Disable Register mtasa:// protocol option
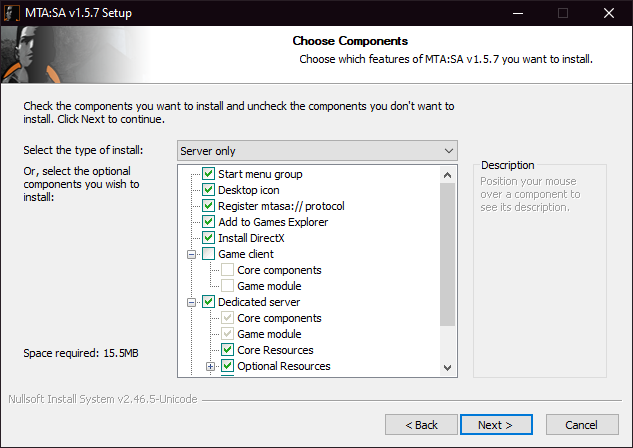This screenshot has height=448, width=633. [209, 206]
